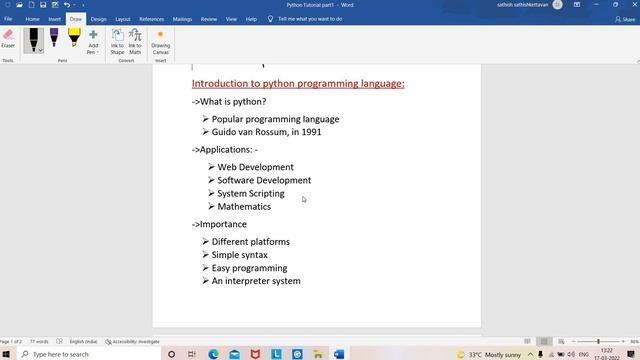Open McAfee shield icon on taskbar
Viewport: 640px width, 360px height.
pos(255,354)
